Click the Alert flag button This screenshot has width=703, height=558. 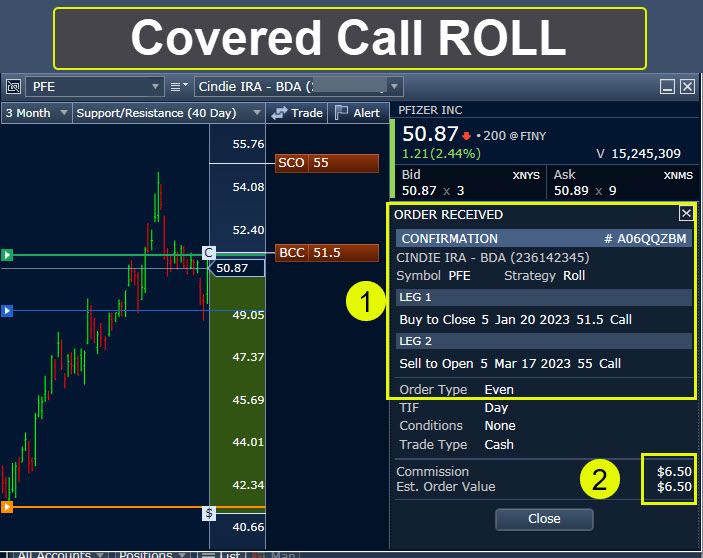coord(356,113)
